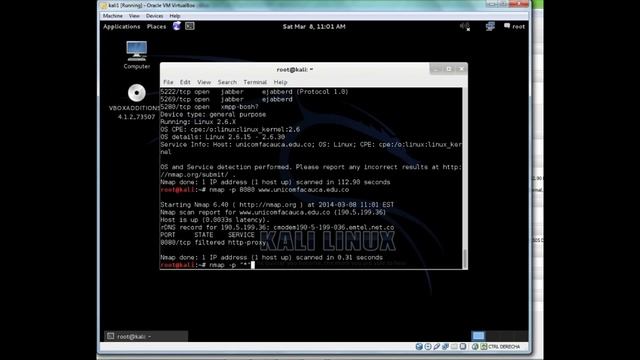
Task: Close the root@kali terminal window
Action: tap(462, 69)
